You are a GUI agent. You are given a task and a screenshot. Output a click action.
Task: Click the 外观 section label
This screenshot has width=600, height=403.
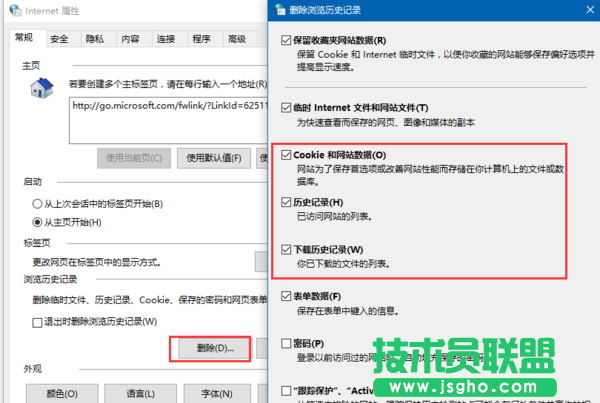click(x=33, y=369)
